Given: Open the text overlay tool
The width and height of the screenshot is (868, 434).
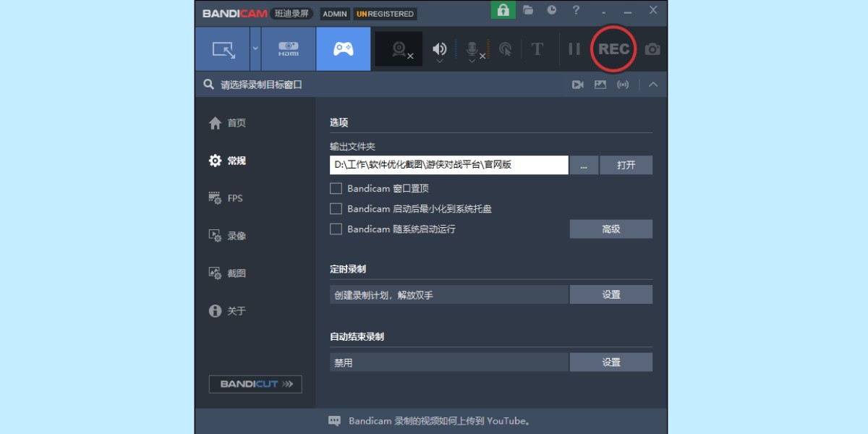Looking at the screenshot, I should click(x=537, y=48).
